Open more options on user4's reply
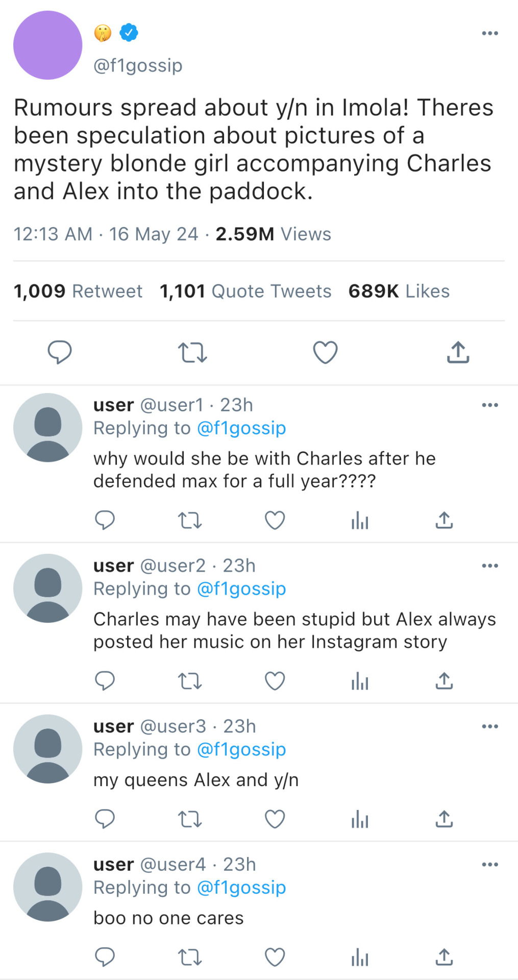Screen dimensions: 518x980 (x=489, y=864)
